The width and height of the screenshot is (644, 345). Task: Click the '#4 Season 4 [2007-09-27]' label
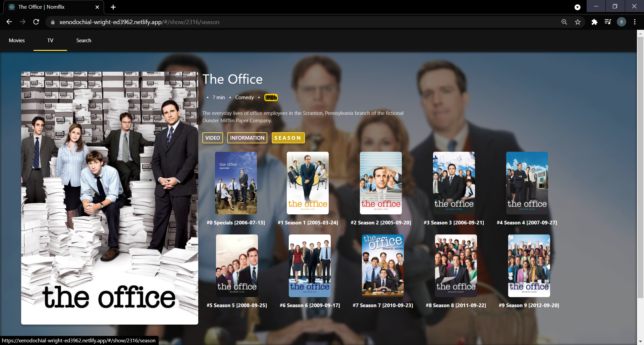pos(527,222)
